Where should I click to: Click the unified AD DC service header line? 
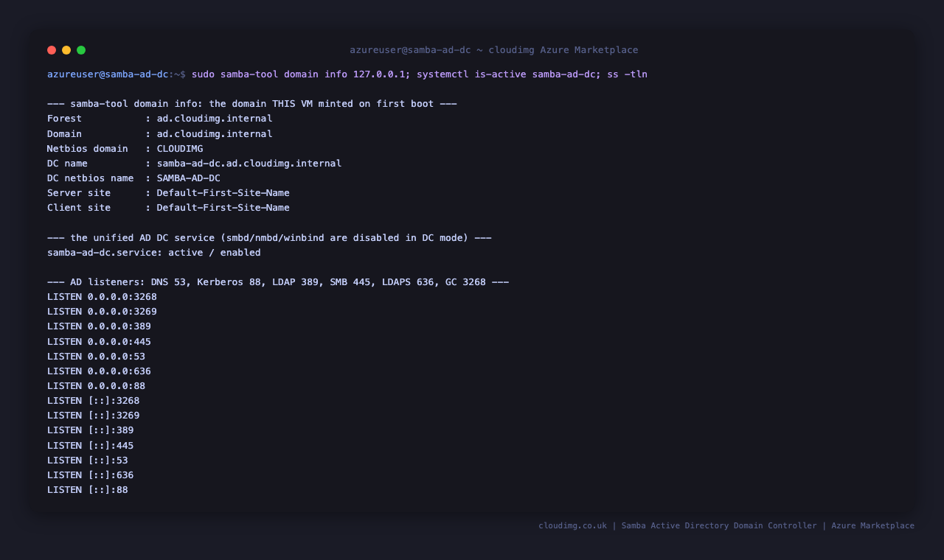pyautogui.click(x=269, y=238)
